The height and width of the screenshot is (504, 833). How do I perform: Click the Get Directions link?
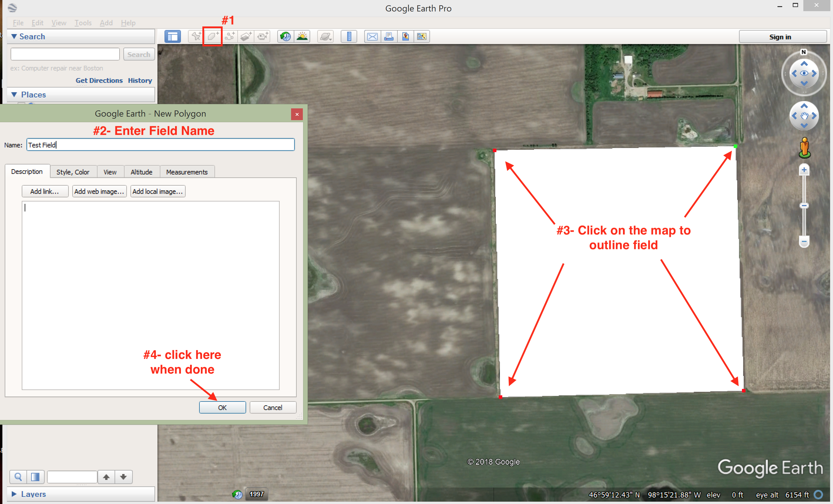(99, 80)
